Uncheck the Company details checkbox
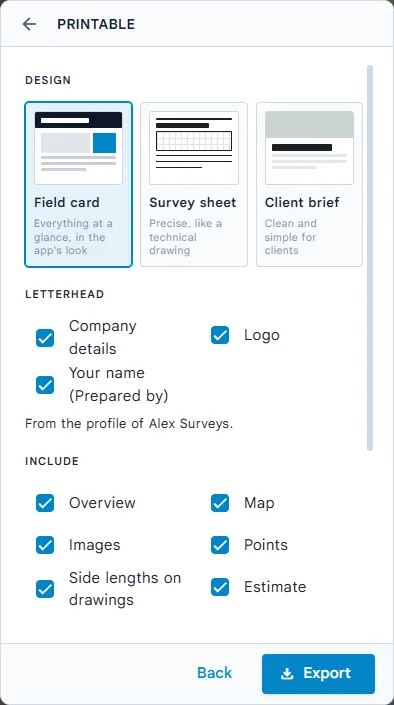 point(45,338)
